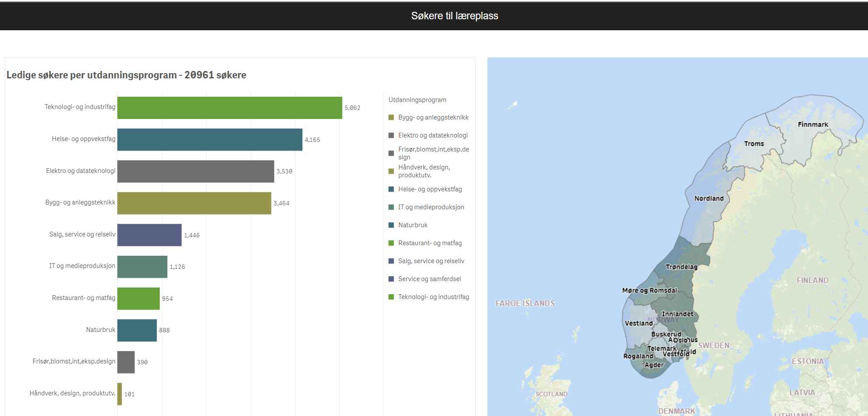Select Troms region on the map
868x416 pixels.
coord(754,144)
